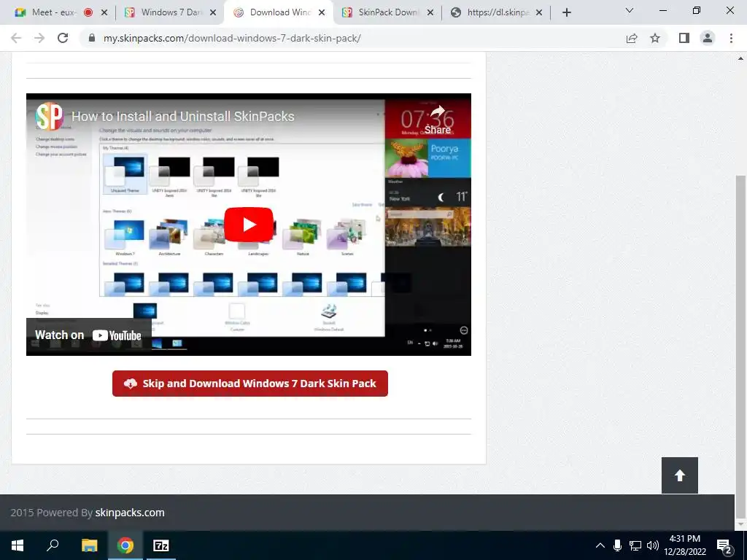The height and width of the screenshot is (560, 747).
Task: Close the active Download Windows tab
Action: coord(322,13)
